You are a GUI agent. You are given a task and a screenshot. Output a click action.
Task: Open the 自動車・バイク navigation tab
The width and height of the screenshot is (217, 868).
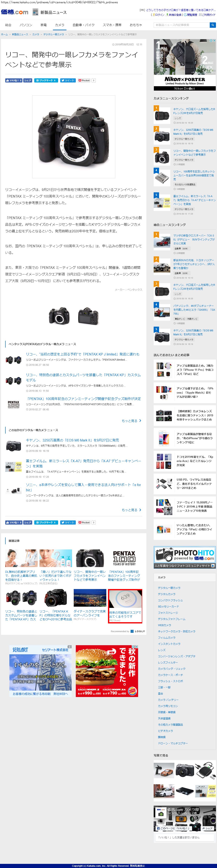[x=84, y=25]
